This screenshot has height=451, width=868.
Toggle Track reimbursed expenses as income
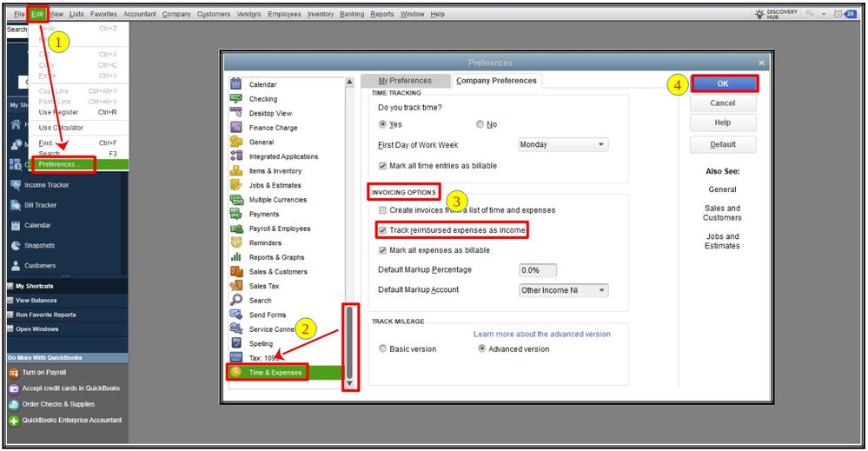(382, 230)
